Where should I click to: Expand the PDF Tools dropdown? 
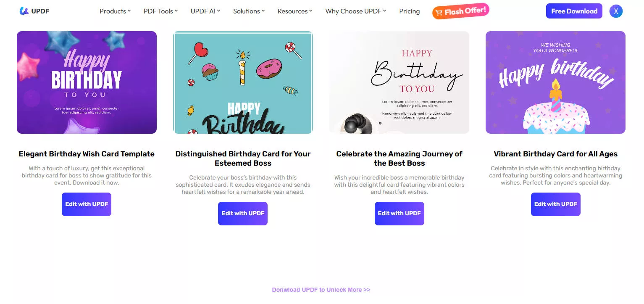coord(160,11)
